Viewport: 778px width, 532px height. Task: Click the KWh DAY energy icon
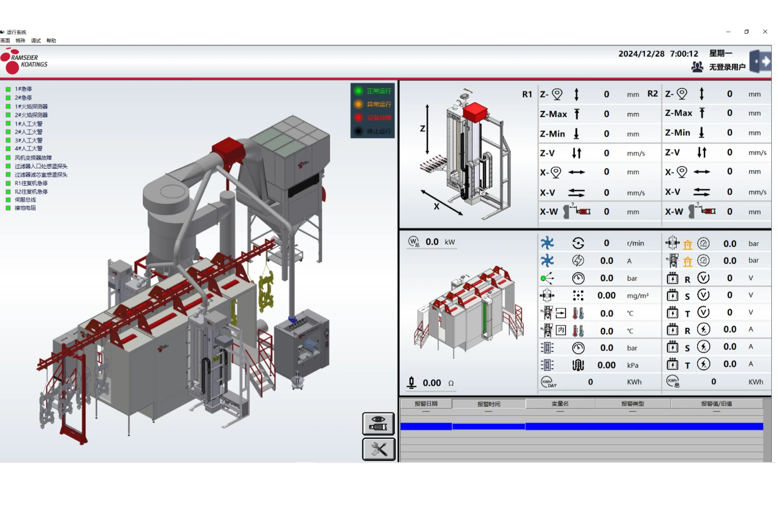(x=548, y=382)
